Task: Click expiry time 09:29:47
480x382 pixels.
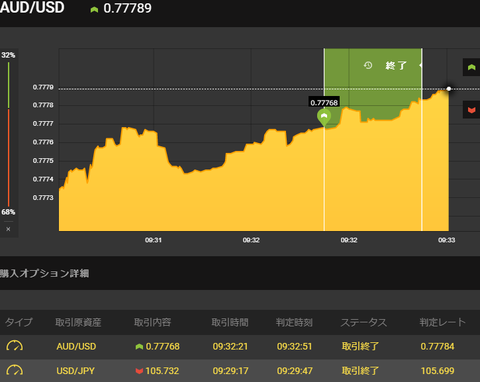Action: (x=294, y=371)
